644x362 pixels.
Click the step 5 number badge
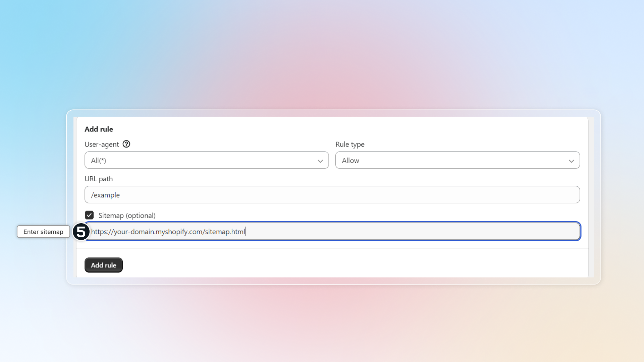coord(81,232)
